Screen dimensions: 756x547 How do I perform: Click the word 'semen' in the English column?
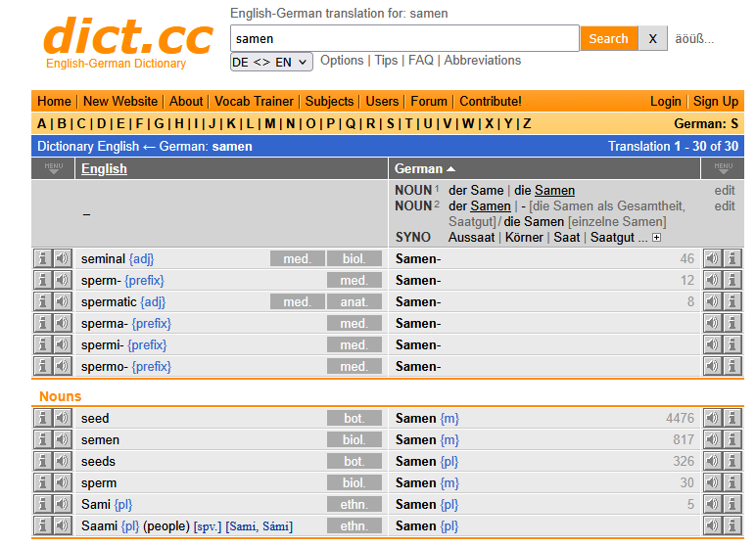(100, 439)
